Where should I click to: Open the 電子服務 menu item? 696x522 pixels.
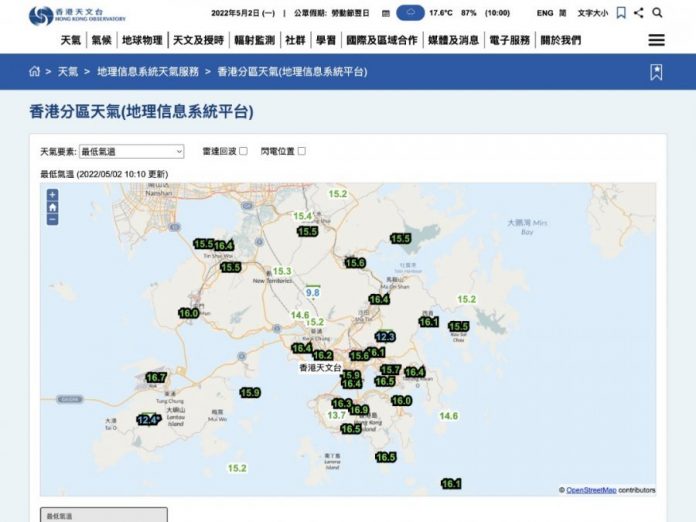point(510,40)
